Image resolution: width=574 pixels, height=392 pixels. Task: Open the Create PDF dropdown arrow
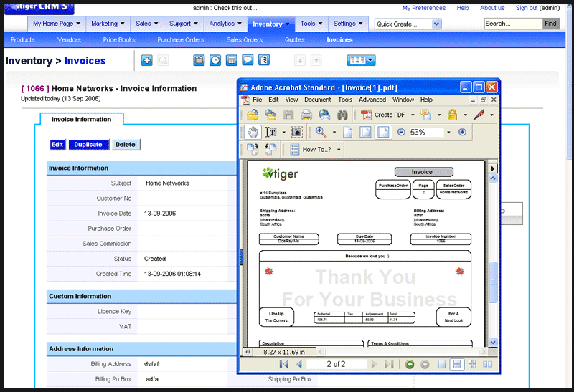click(413, 115)
